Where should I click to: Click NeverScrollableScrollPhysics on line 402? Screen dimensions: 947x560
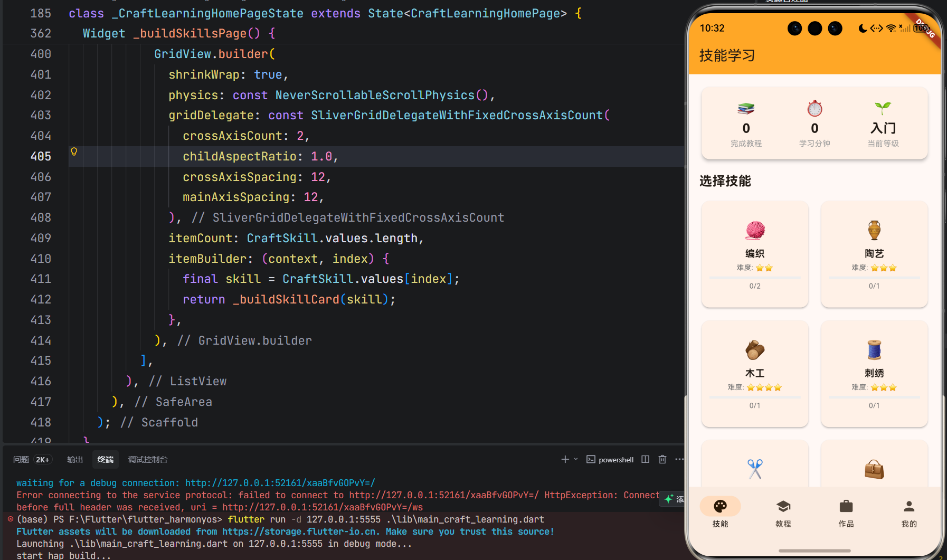coord(375,95)
